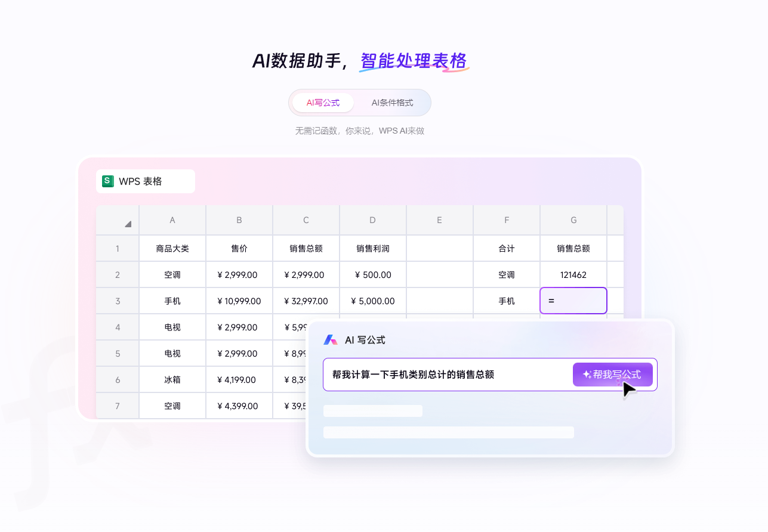The height and width of the screenshot is (532, 768).
Task: Click the ¥ 2,999.00 cell in row 5
Action: pos(239,354)
